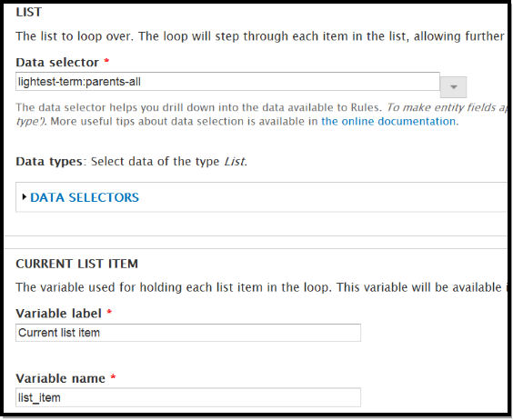Click the red required asterisk beside Data selector

(106, 61)
